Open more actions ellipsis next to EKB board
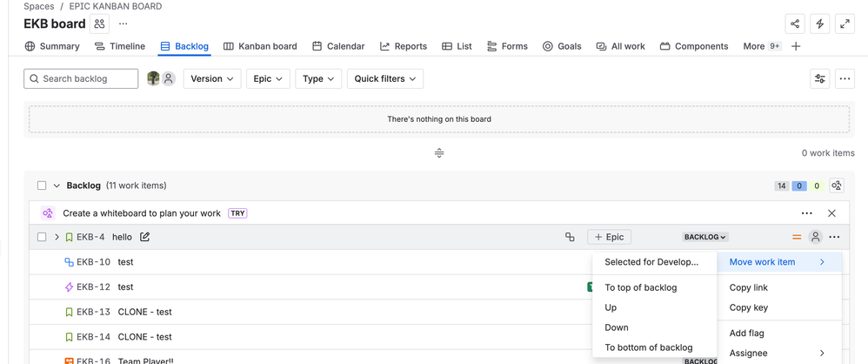Screen dimensions: 868x364 pos(123,24)
